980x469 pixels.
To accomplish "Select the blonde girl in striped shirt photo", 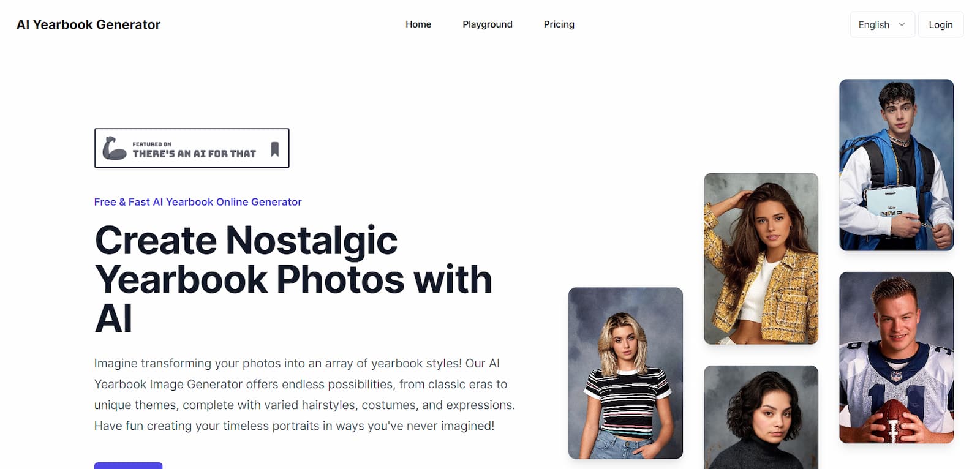I will (625, 373).
